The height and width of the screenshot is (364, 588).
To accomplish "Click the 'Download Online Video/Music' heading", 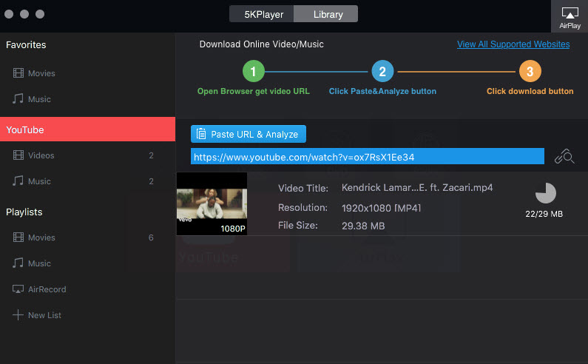I will tap(261, 44).
